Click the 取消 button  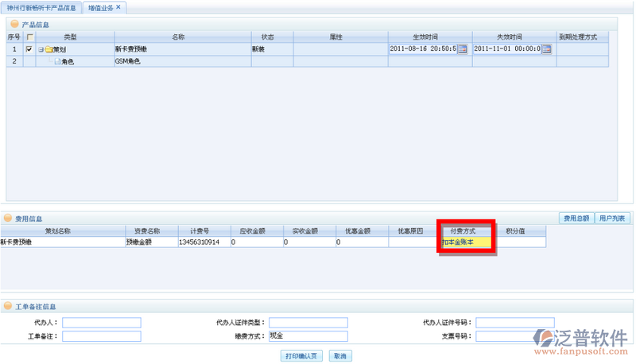339,356
